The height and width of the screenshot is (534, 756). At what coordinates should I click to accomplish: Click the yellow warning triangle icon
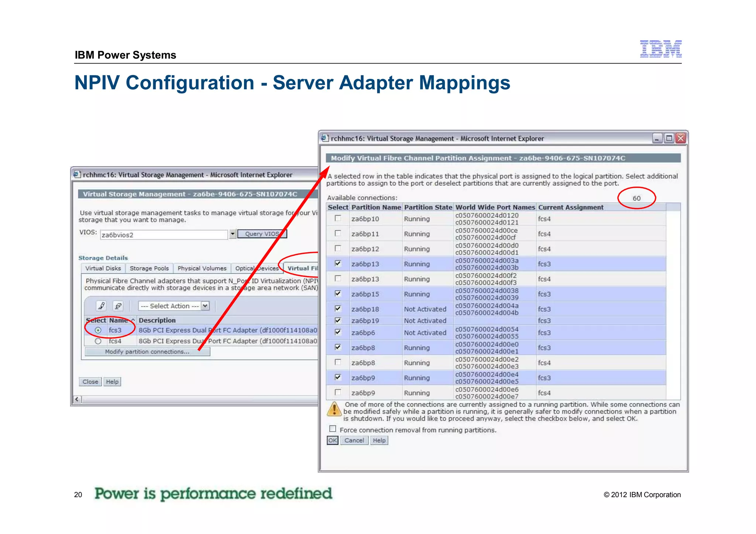click(334, 409)
